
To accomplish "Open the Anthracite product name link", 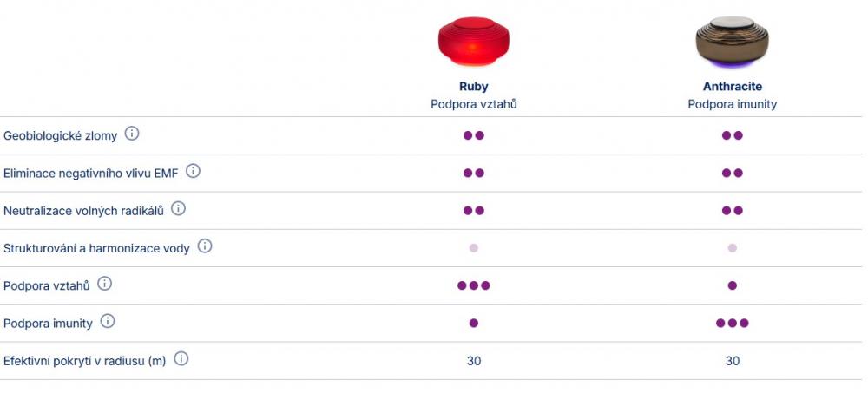I will pos(732,87).
